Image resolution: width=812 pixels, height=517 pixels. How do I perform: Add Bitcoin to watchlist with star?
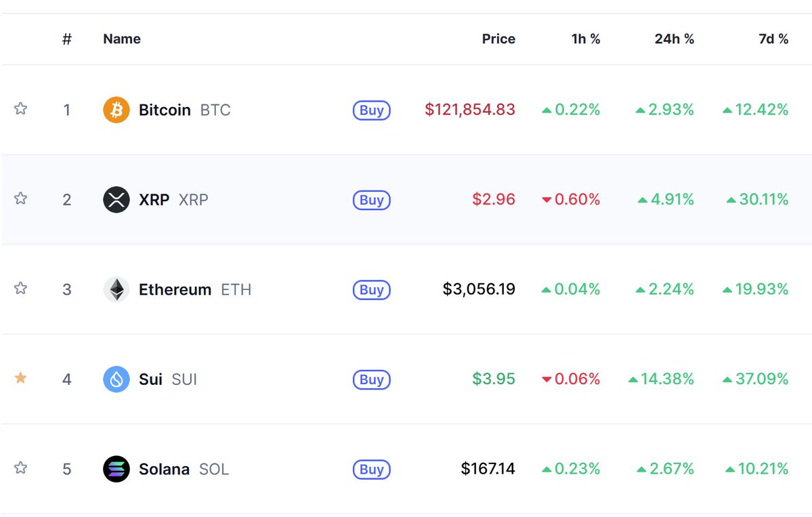pyautogui.click(x=20, y=108)
